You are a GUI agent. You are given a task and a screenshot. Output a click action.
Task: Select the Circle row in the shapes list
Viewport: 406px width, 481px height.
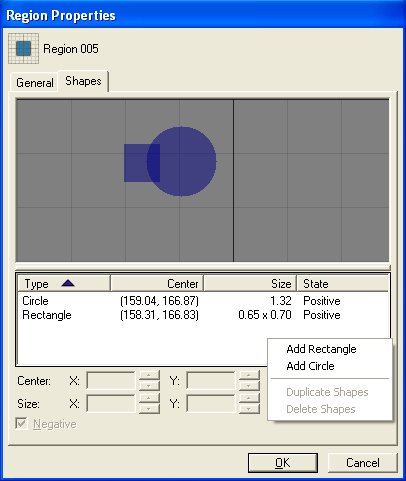pyautogui.click(x=203, y=301)
